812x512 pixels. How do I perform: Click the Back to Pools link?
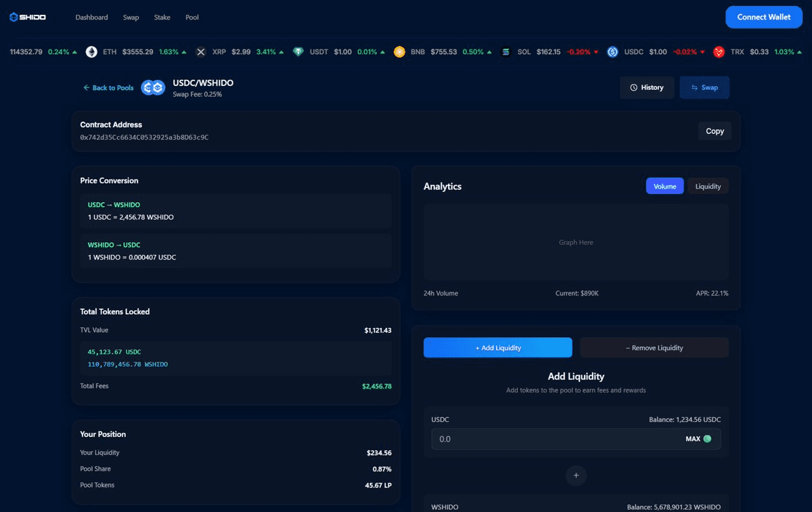click(x=108, y=87)
